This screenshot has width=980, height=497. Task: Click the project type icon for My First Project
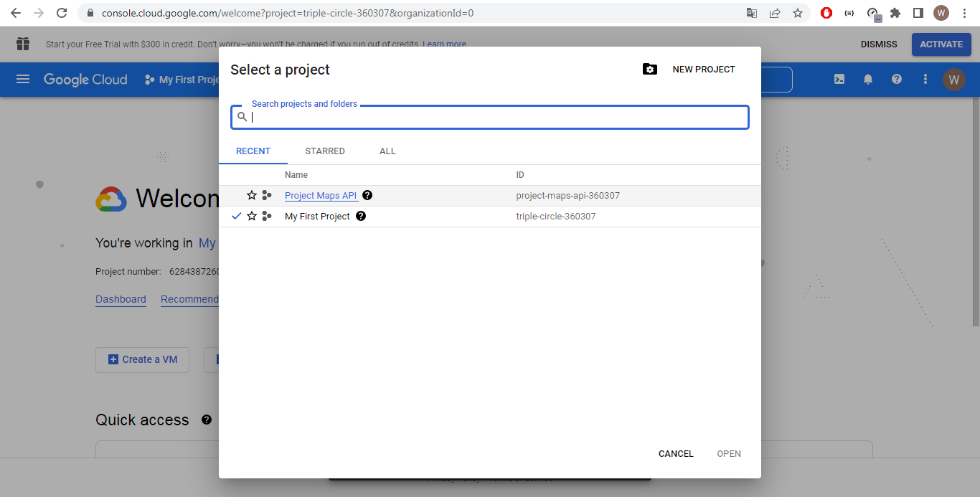click(267, 216)
